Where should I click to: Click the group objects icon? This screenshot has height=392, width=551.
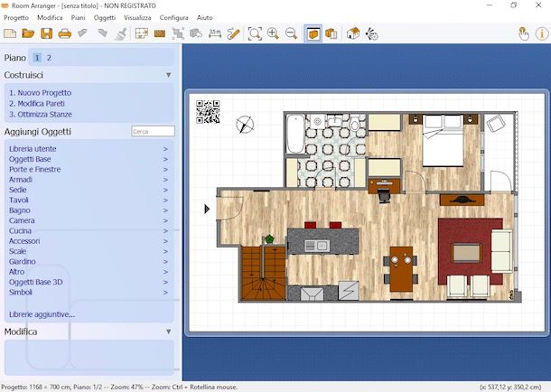178,33
